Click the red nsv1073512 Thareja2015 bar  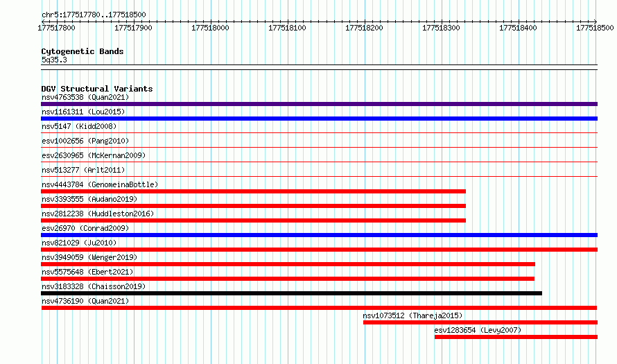tap(480, 322)
